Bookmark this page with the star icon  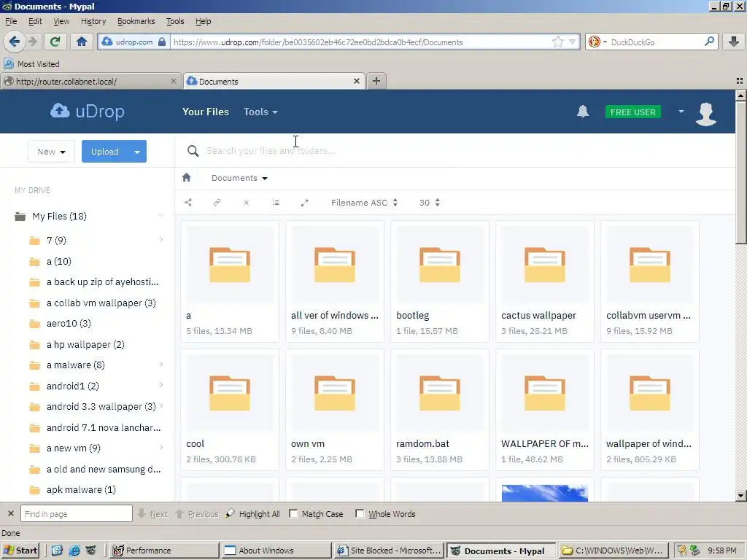[558, 42]
